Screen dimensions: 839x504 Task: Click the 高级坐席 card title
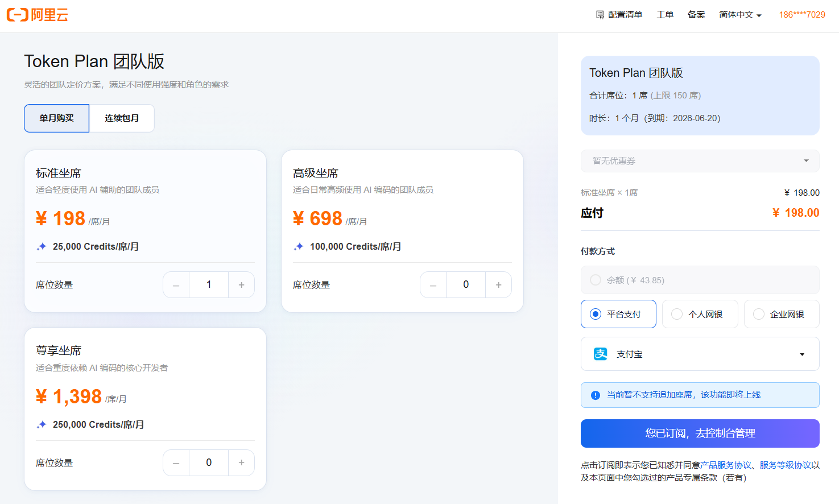[316, 173]
